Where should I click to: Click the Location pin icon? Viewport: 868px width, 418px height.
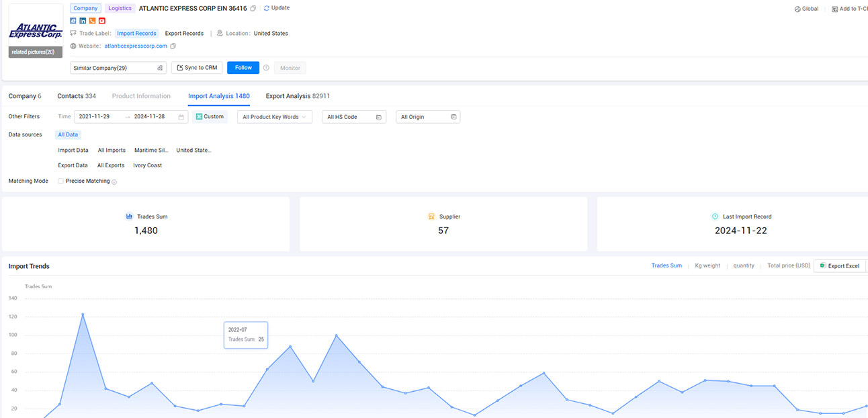click(220, 33)
